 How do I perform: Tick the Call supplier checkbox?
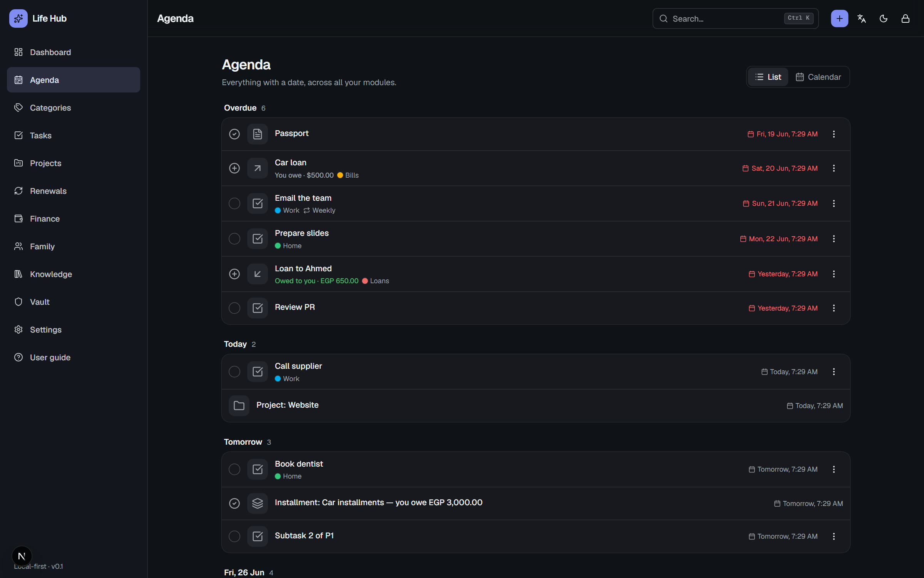tap(234, 372)
